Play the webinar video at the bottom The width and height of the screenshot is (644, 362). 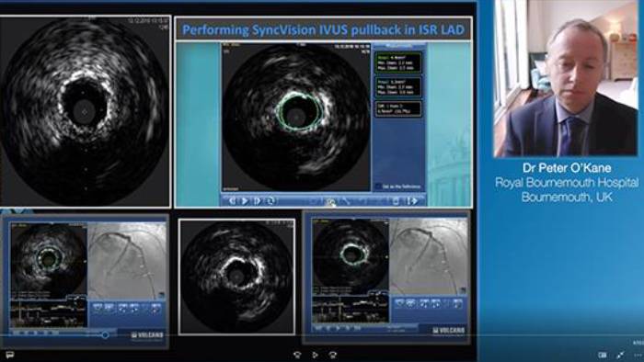pyautogui.click(x=315, y=355)
